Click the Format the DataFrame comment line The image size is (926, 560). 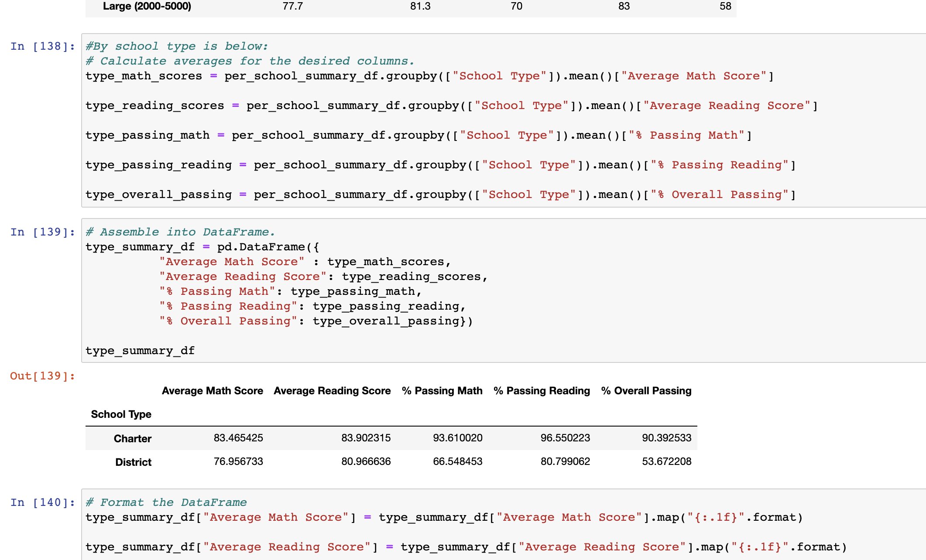166,502
